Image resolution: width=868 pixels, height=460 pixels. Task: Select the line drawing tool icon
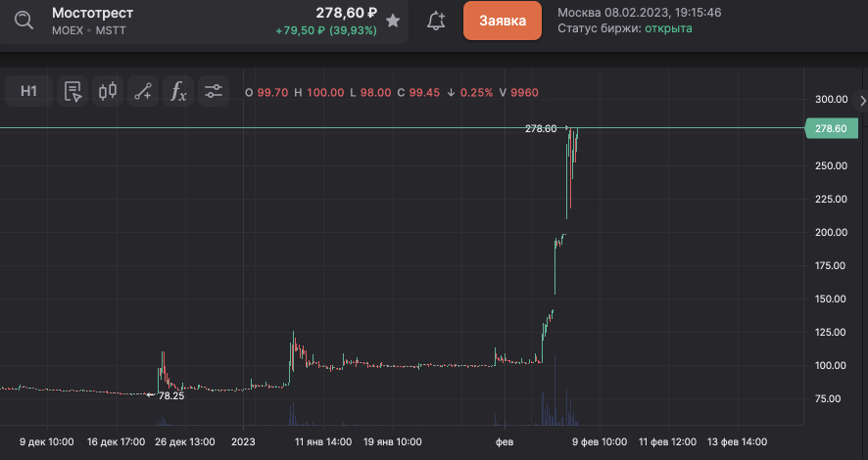[x=143, y=91]
